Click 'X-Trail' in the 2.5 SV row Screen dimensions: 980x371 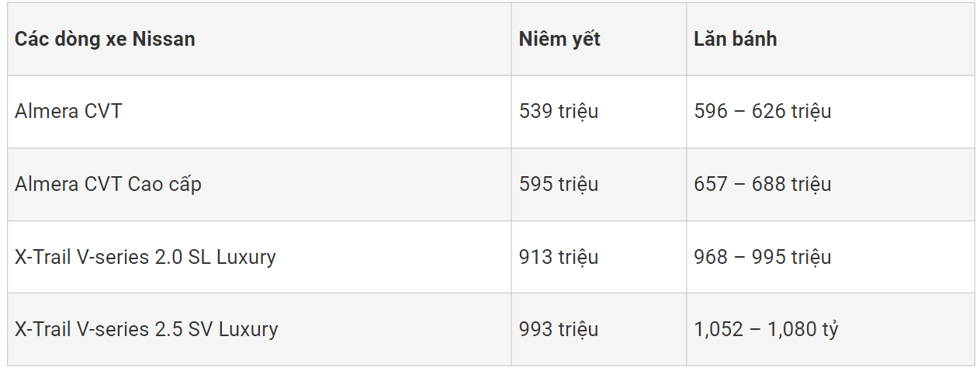tap(43, 329)
